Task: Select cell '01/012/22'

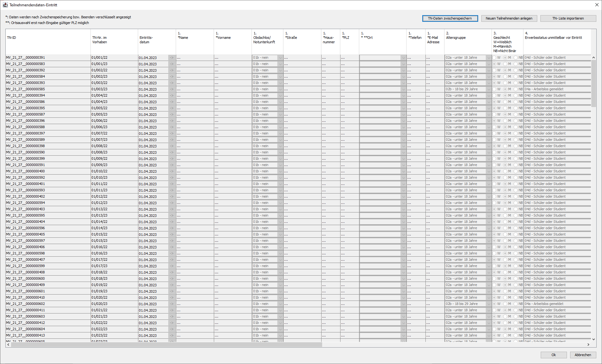Action: point(114,196)
